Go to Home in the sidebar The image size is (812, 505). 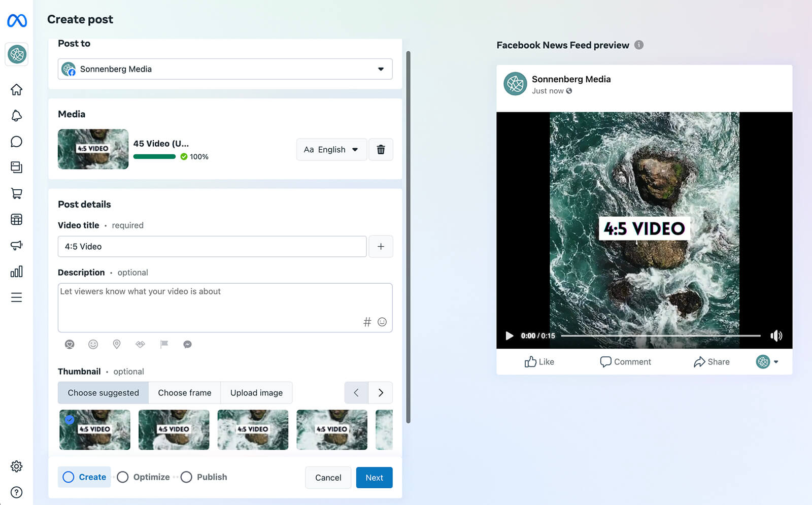pos(17,90)
